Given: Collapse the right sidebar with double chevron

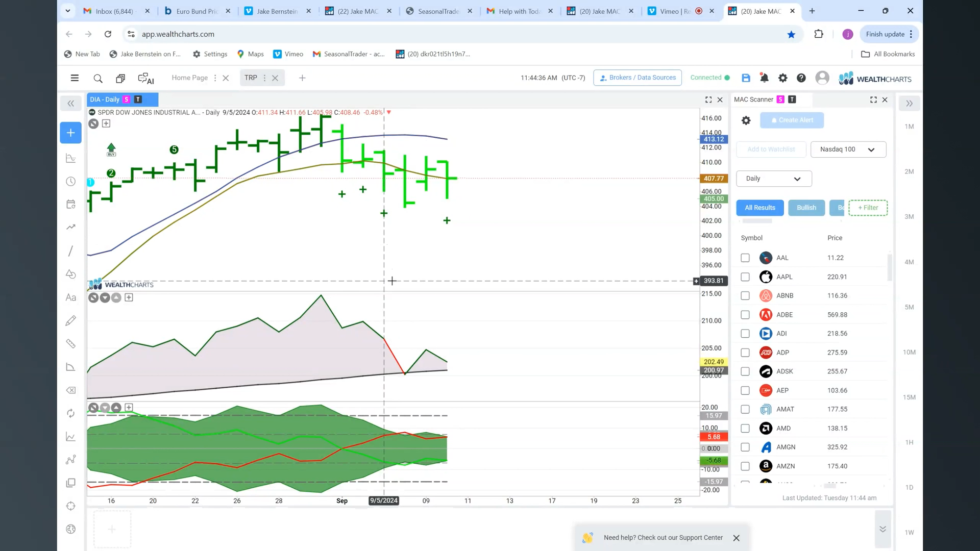Looking at the screenshot, I should [909, 104].
